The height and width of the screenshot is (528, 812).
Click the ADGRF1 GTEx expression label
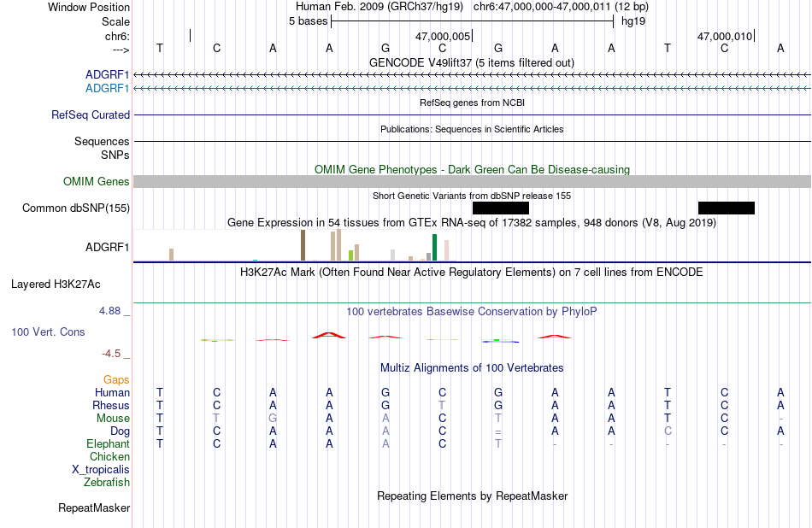click(x=107, y=248)
